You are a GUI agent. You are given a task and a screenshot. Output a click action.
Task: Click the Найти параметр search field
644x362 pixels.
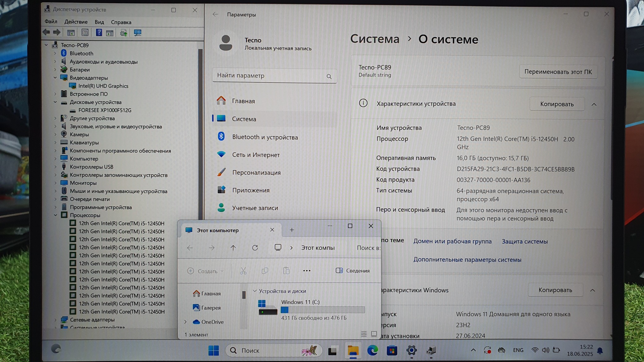(267, 76)
